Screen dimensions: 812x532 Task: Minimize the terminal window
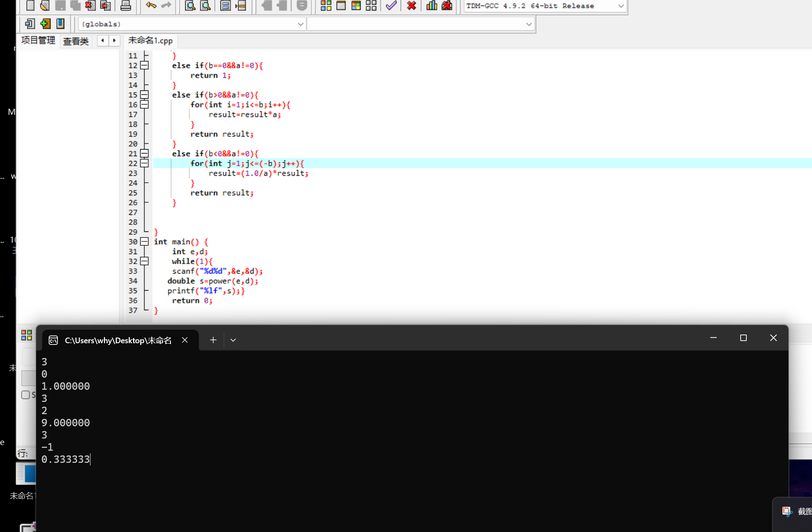[x=713, y=338]
